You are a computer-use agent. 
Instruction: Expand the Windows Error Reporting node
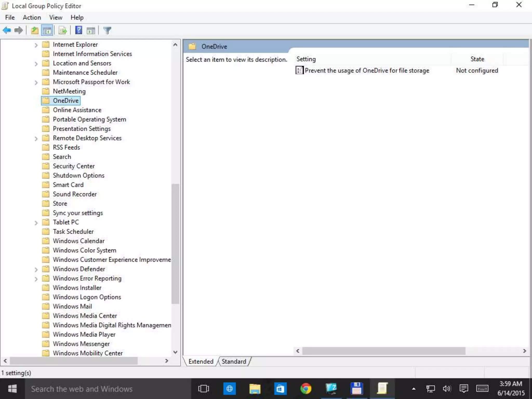(36, 279)
